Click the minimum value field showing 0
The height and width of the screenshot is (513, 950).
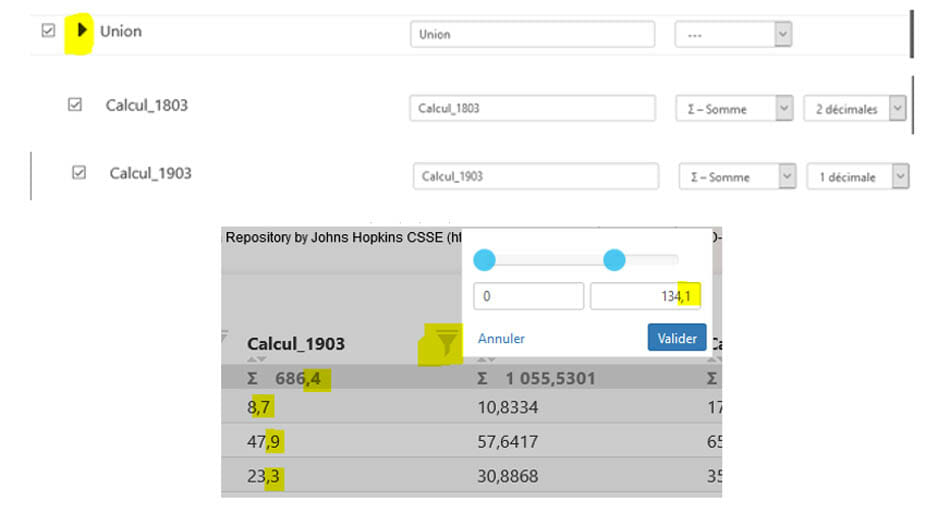[x=528, y=296]
